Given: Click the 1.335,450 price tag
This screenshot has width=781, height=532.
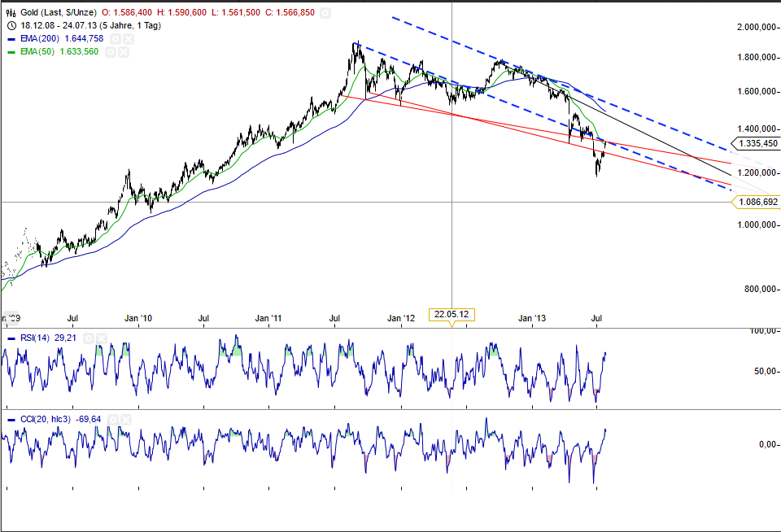Looking at the screenshot, I should (758, 143).
